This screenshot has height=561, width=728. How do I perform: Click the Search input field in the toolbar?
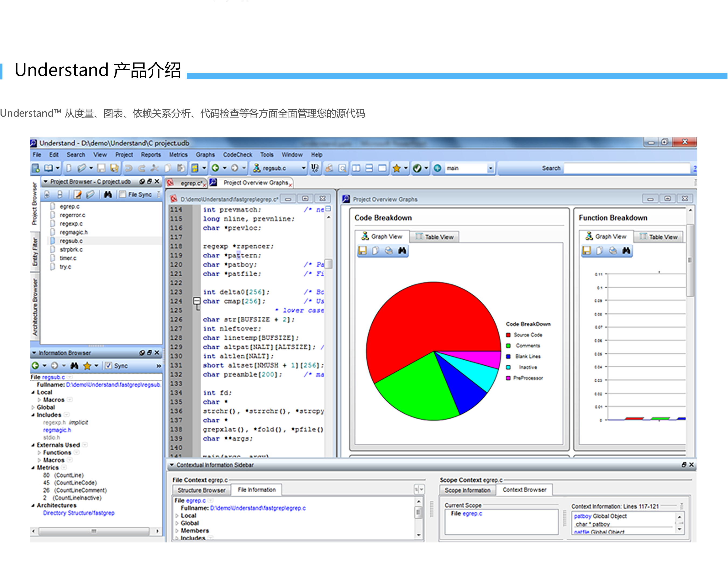[x=627, y=168]
